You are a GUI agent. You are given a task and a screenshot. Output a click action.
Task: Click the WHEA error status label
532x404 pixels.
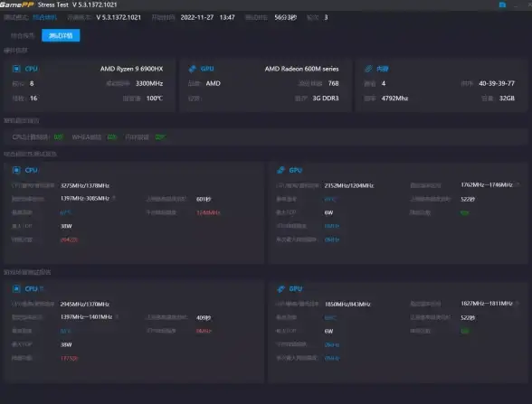87,137
